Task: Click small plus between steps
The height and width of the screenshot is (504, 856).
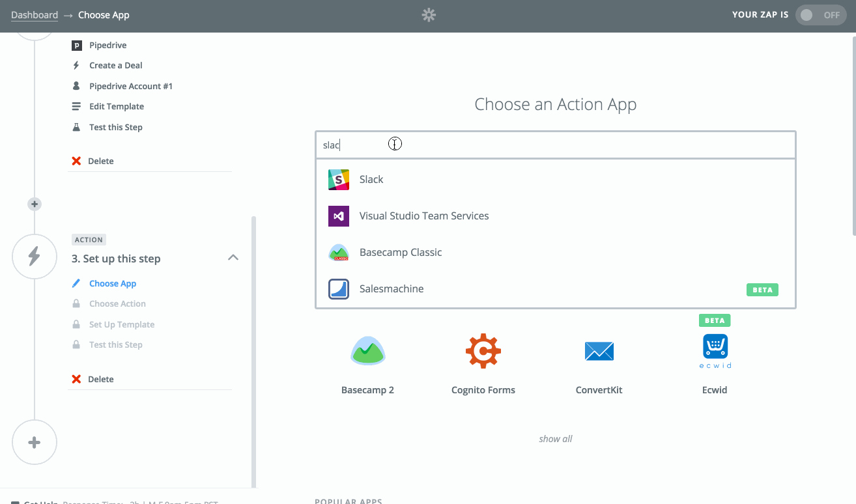Action: 35,204
